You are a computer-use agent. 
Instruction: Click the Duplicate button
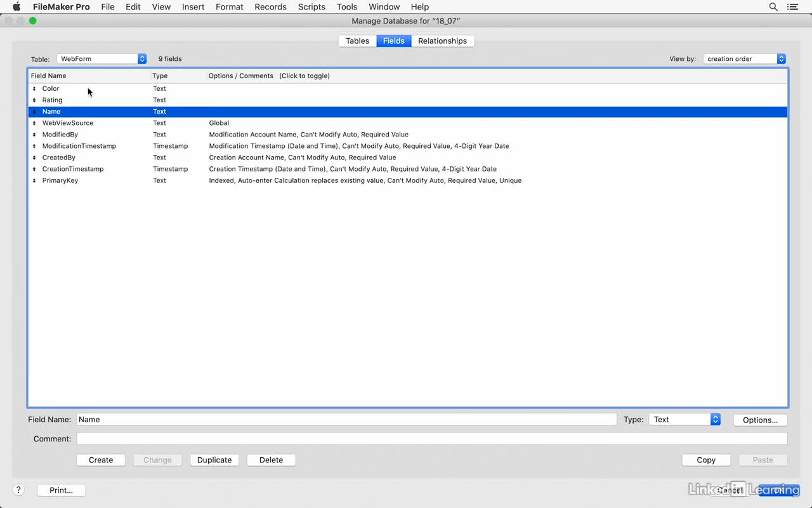214,460
